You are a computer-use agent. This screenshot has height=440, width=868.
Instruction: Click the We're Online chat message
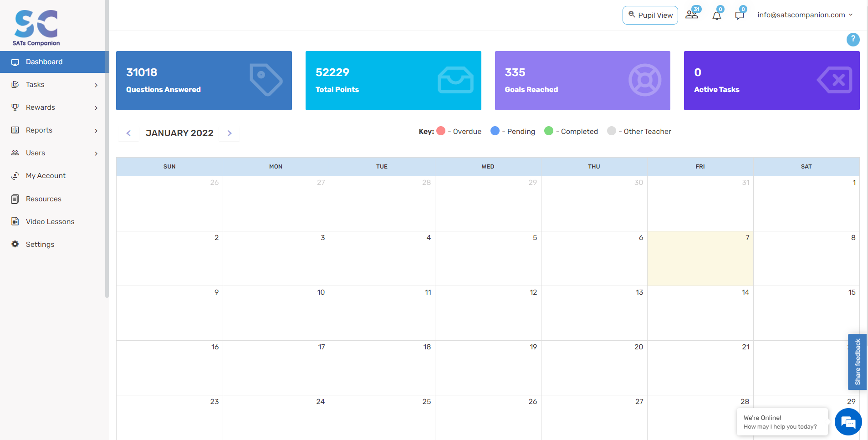point(782,422)
